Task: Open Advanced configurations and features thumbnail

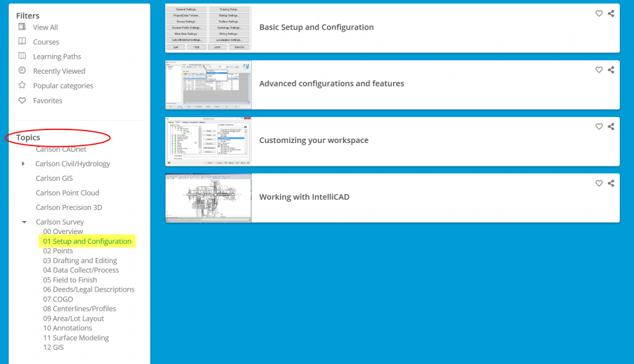Action: (208, 85)
